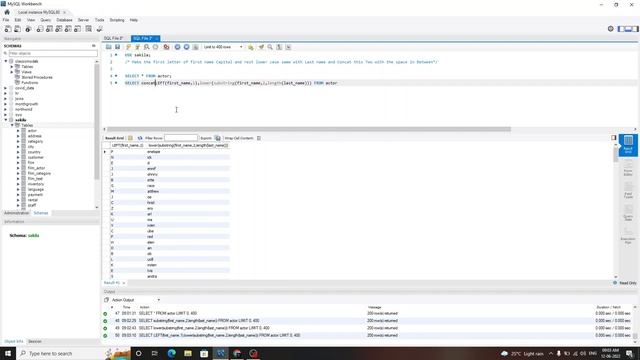Open the Database menu
640x360 pixels.
[64, 20]
